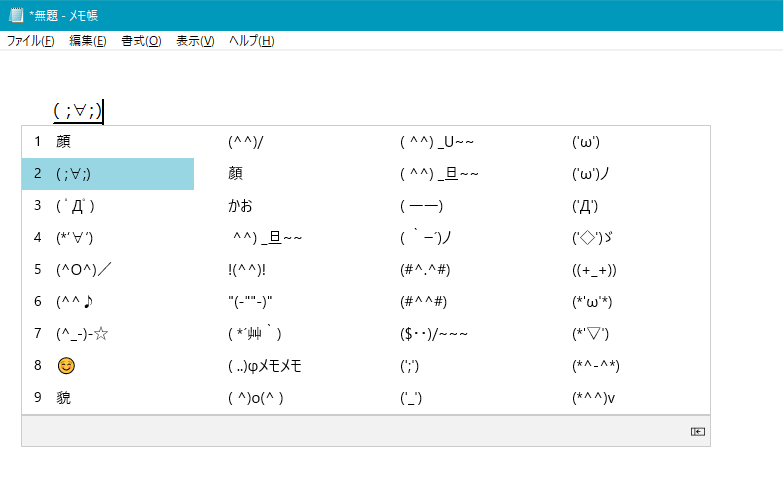783x485 pixels.
Task: Click the underlined ( ;∀;) composition text in editor
Action: 77,110
